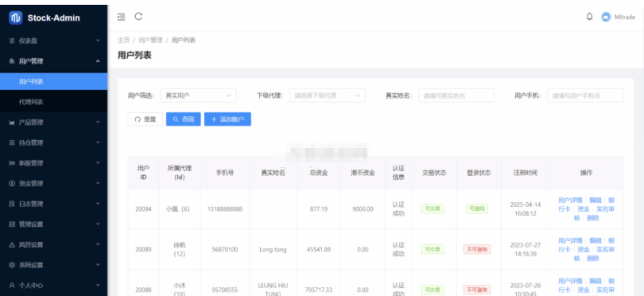The image size is (644, 296).
Task: Click the 可登陆 tag in row 20094
Action: pyautogui.click(x=477, y=208)
